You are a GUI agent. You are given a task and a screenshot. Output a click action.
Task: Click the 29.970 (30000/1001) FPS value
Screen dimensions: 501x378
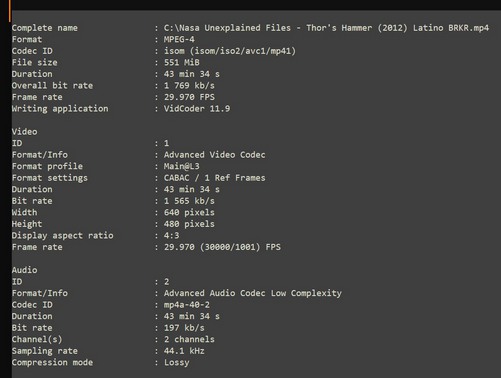point(222,247)
